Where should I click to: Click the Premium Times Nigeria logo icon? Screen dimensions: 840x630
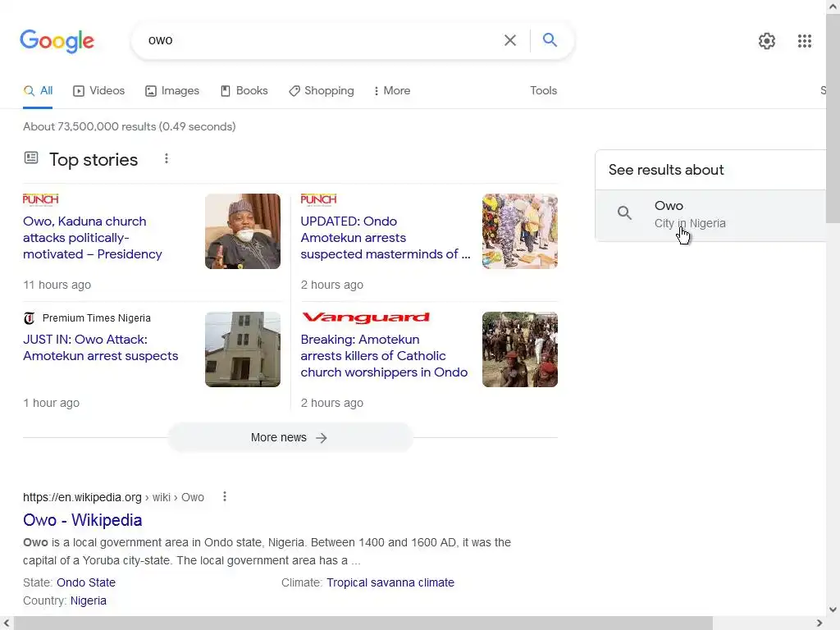coord(30,318)
